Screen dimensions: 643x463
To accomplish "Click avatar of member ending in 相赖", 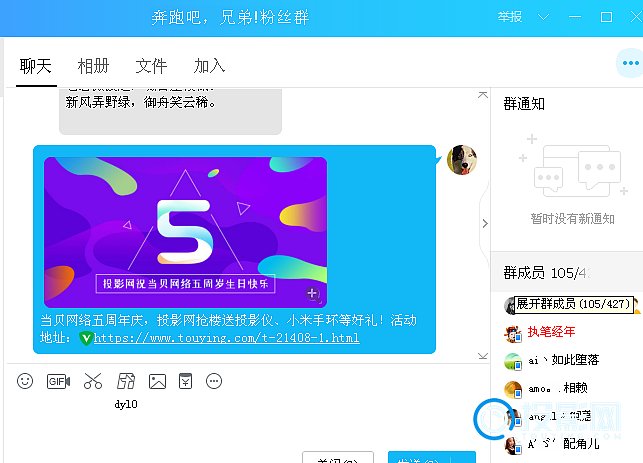I will pos(513,390).
